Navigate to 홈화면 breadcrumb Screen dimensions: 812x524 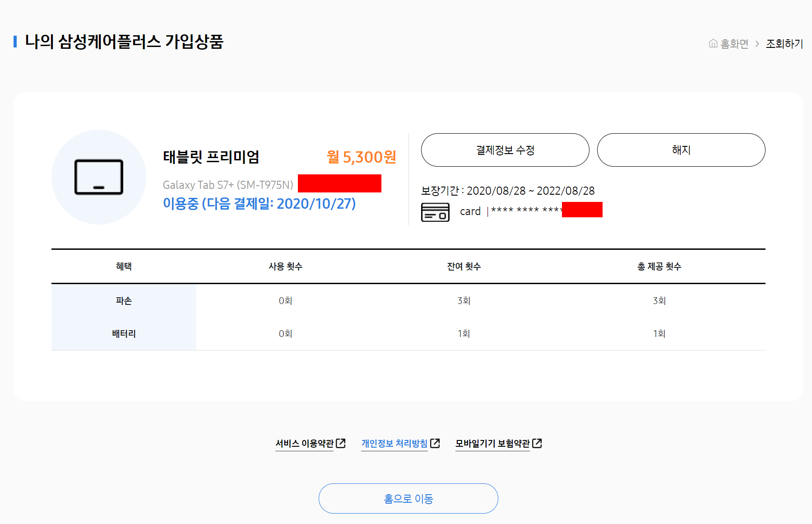point(734,44)
